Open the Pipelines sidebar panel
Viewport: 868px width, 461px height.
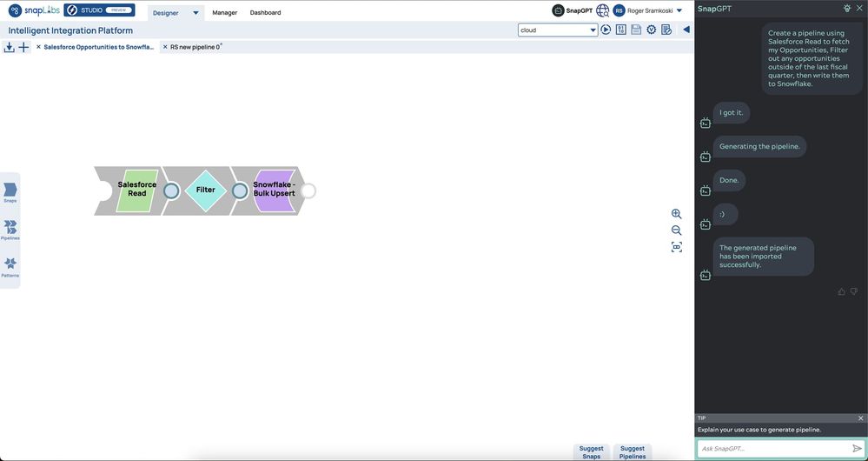pyautogui.click(x=10, y=230)
